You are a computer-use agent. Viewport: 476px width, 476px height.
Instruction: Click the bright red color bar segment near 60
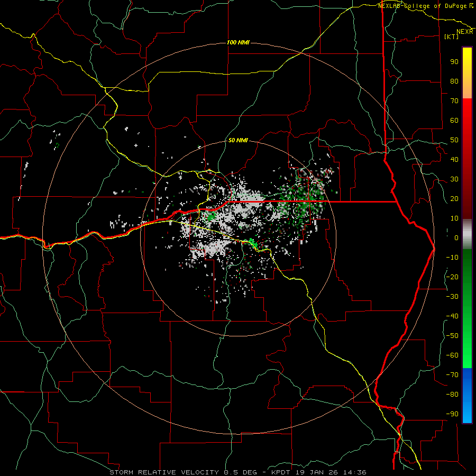467,120
